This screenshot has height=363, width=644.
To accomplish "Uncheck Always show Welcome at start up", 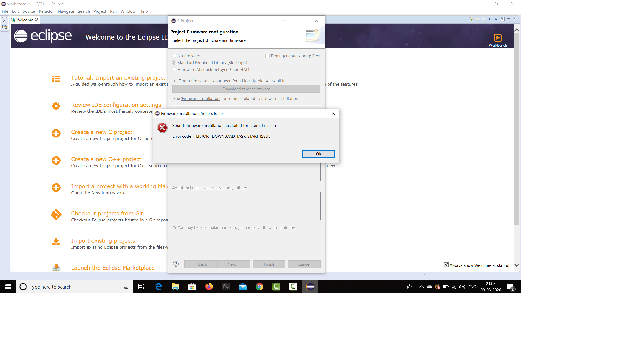I will click(x=446, y=265).
